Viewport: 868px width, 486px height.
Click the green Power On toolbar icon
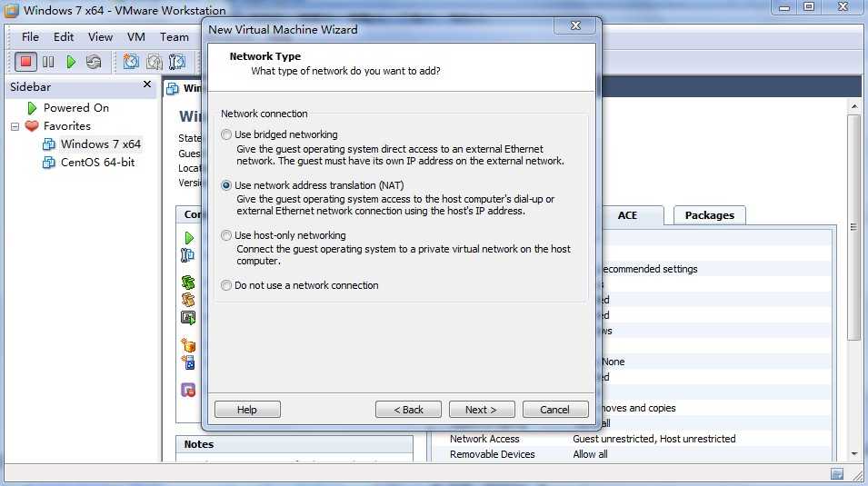[71, 62]
